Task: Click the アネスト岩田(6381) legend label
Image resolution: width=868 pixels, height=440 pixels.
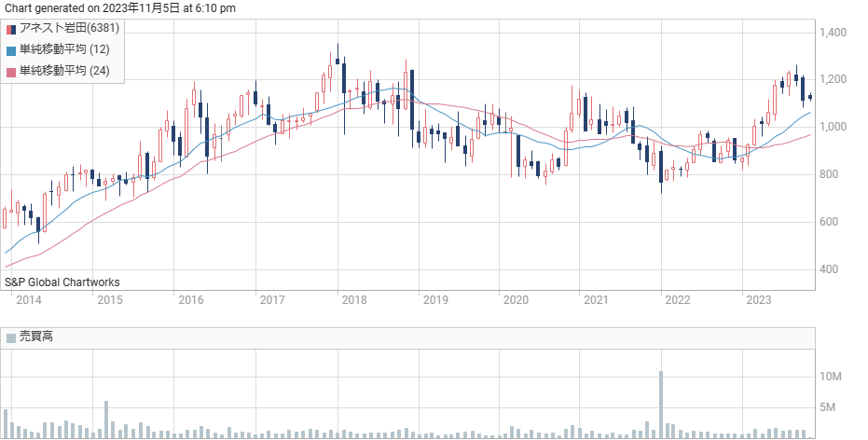Action: click(69, 28)
